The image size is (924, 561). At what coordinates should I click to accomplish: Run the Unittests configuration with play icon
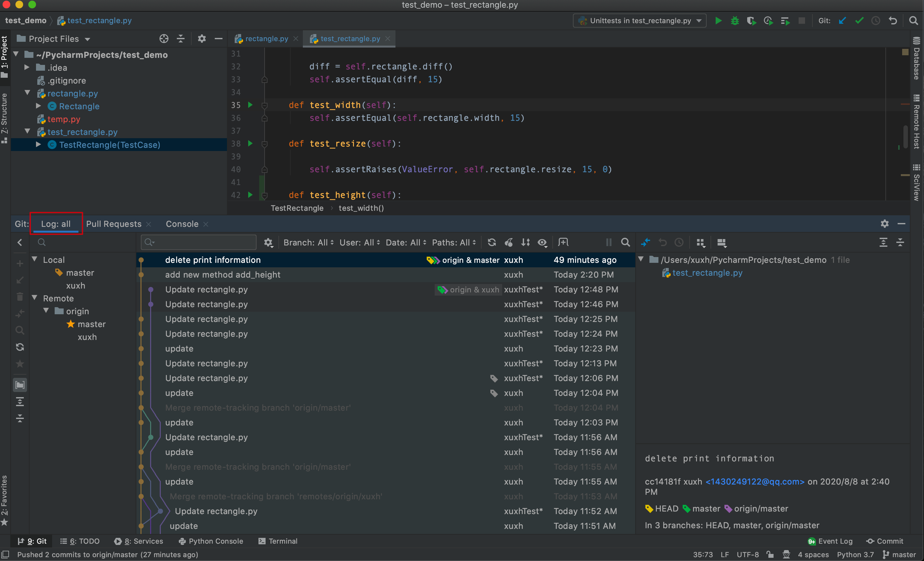(718, 21)
